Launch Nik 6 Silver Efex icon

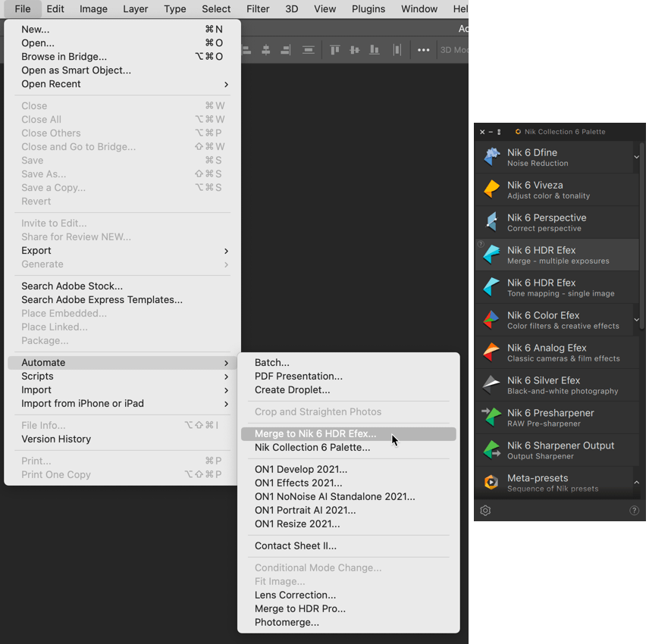pos(492,385)
